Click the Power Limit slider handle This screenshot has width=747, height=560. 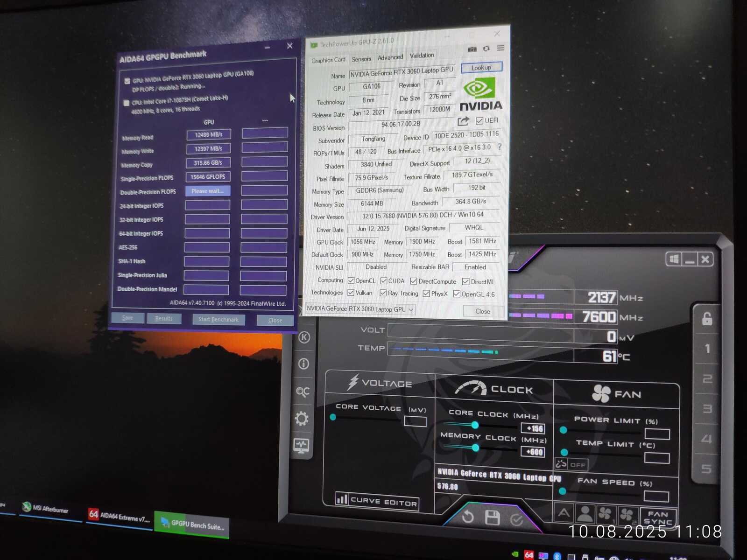564,430
